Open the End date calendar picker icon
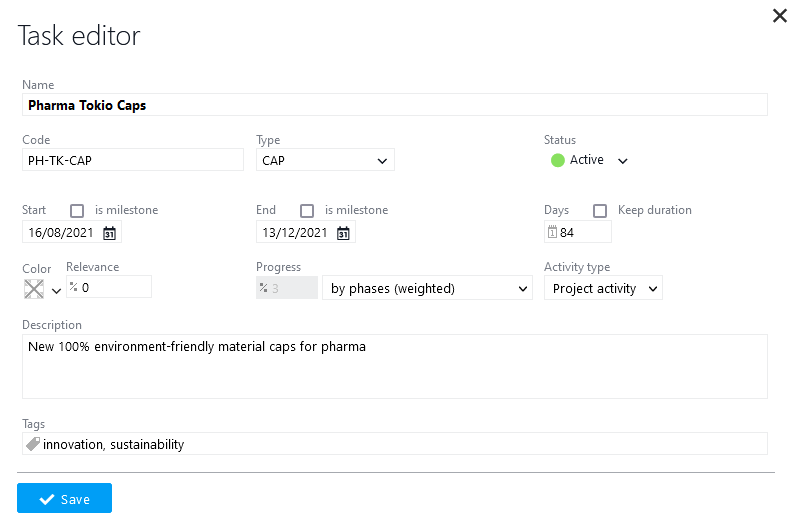 pyautogui.click(x=343, y=233)
